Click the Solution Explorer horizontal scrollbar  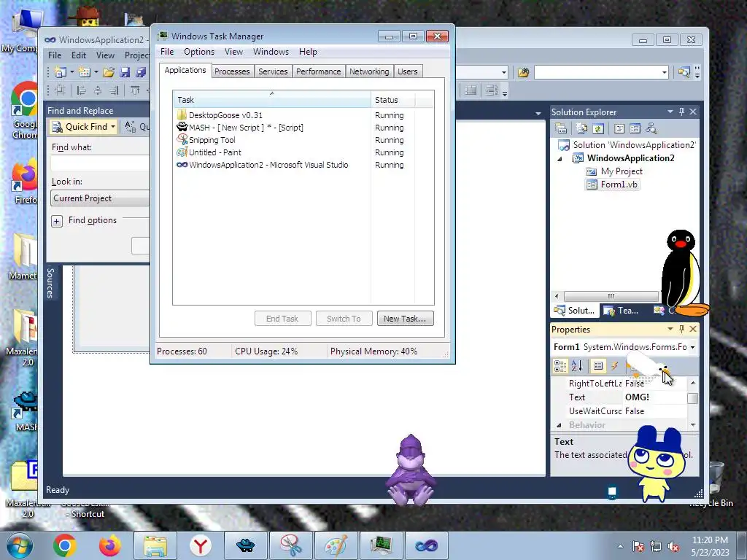[x=611, y=296]
